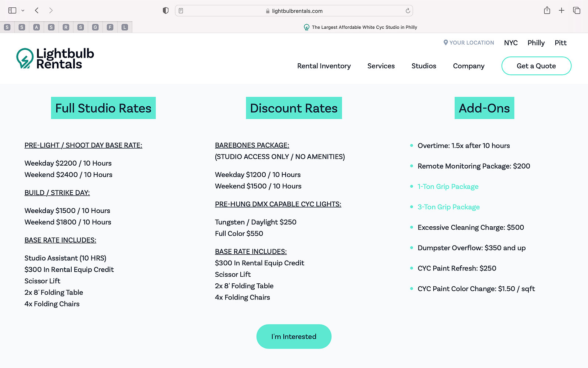The height and width of the screenshot is (368, 588).
Task: Open a new tab with plus icon
Action: (562, 10)
